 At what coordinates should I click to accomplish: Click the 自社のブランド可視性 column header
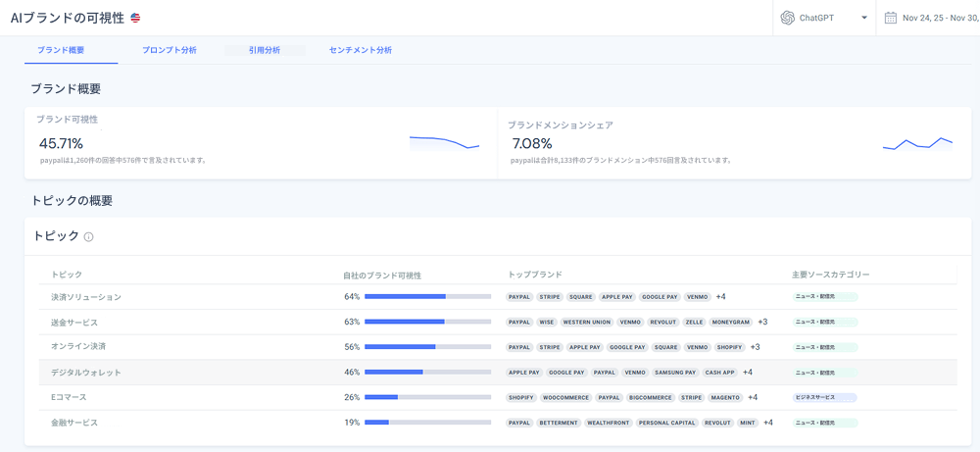pos(382,275)
